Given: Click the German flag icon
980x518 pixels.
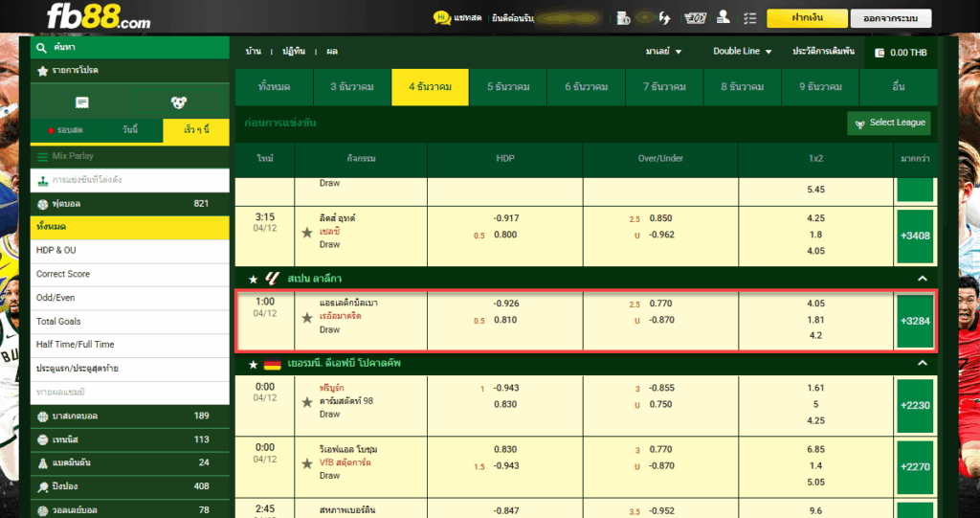Looking at the screenshot, I should (x=272, y=364).
